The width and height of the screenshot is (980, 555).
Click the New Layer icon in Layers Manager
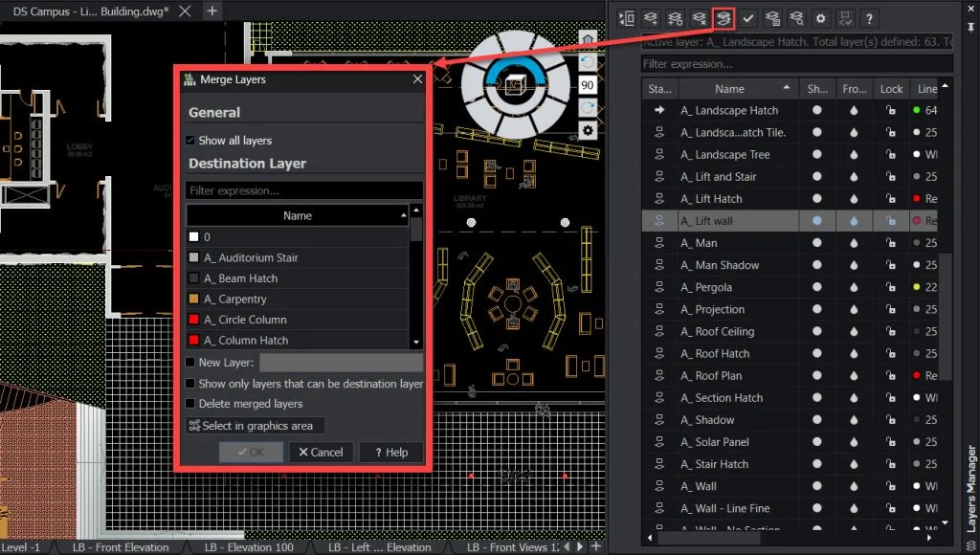click(x=652, y=18)
